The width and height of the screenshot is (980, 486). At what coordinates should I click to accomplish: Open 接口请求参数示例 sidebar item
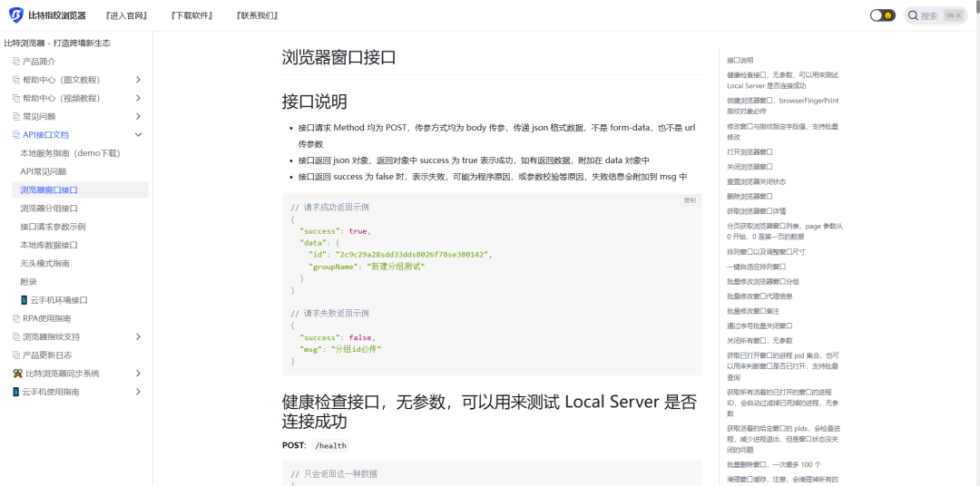point(53,227)
